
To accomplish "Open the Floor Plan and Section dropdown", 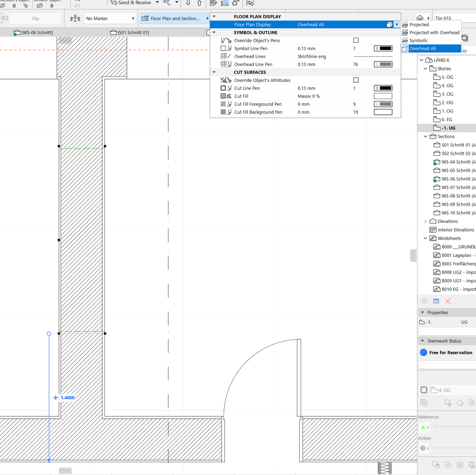I will tap(175, 19).
